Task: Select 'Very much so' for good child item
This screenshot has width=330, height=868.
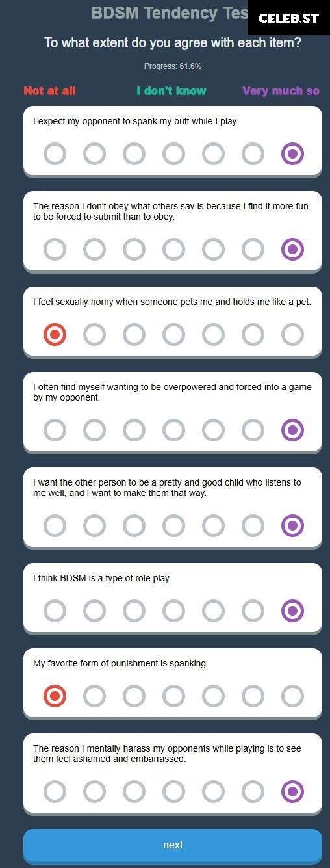Action: [292, 525]
